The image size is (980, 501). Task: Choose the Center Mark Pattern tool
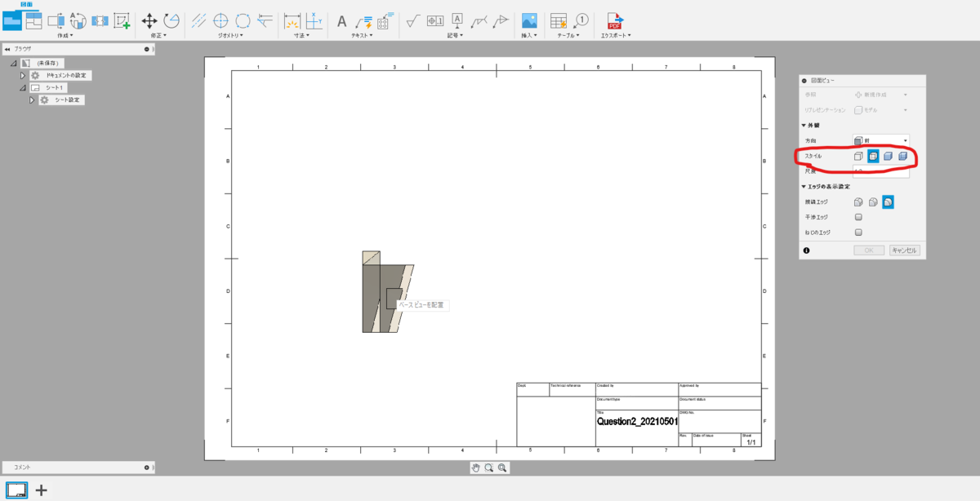[243, 21]
